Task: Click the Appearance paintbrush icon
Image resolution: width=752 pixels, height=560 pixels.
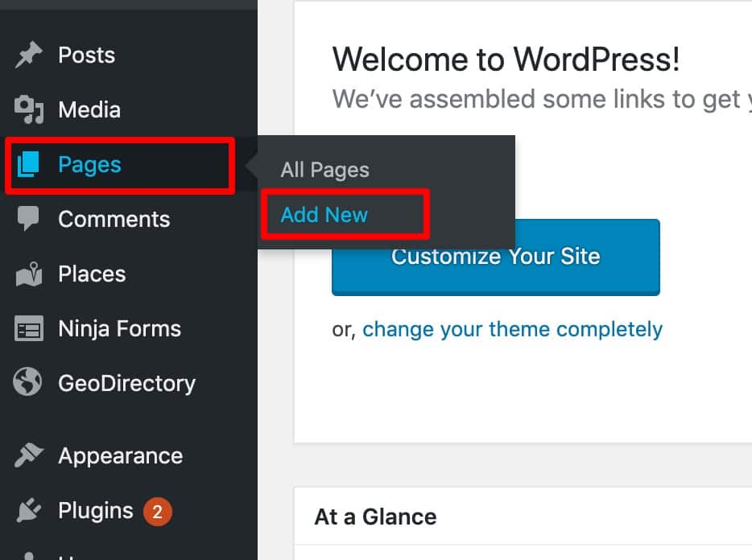Action: 28,456
